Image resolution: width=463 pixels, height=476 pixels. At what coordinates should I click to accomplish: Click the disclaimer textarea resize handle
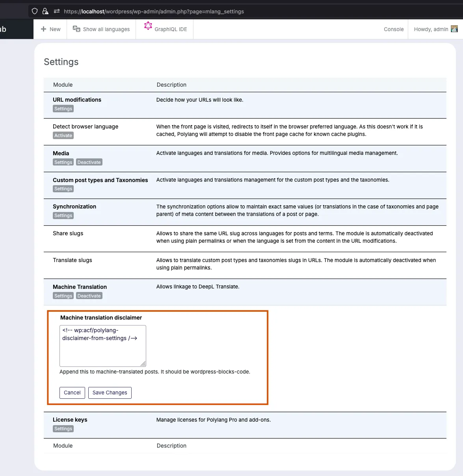[143, 364]
